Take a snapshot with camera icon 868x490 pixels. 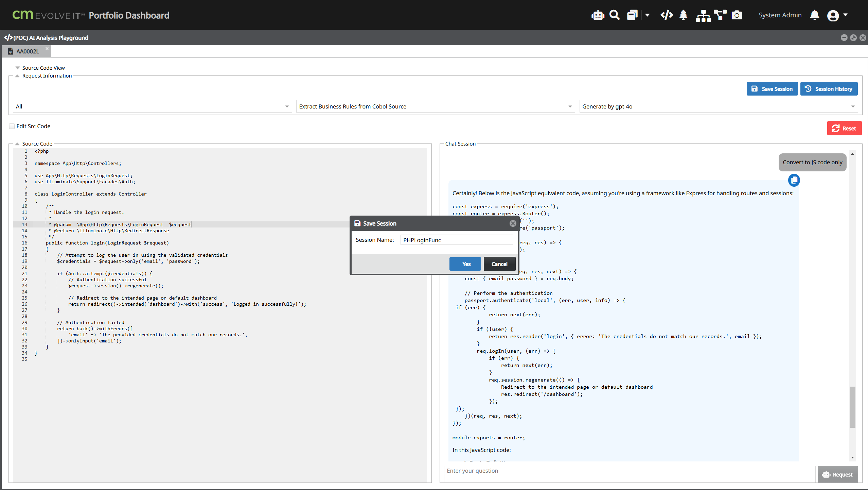(737, 15)
